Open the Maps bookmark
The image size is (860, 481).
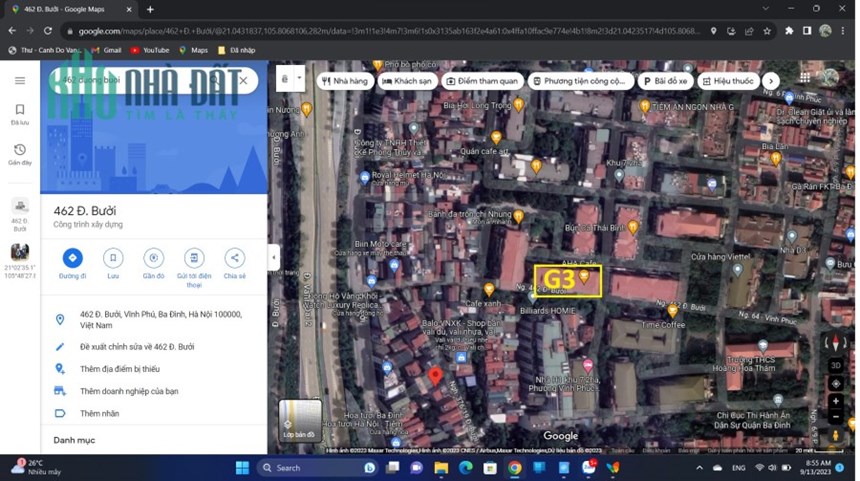point(194,50)
